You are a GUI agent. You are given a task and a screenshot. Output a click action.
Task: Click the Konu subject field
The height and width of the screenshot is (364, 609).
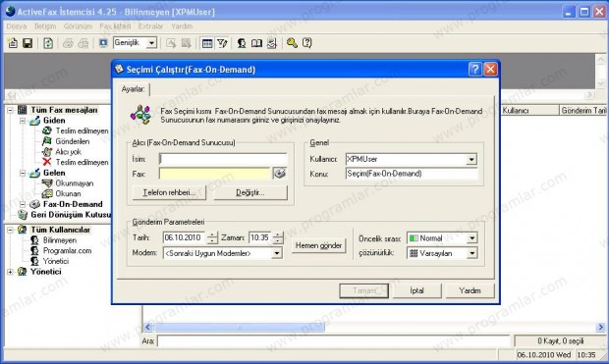click(x=412, y=174)
